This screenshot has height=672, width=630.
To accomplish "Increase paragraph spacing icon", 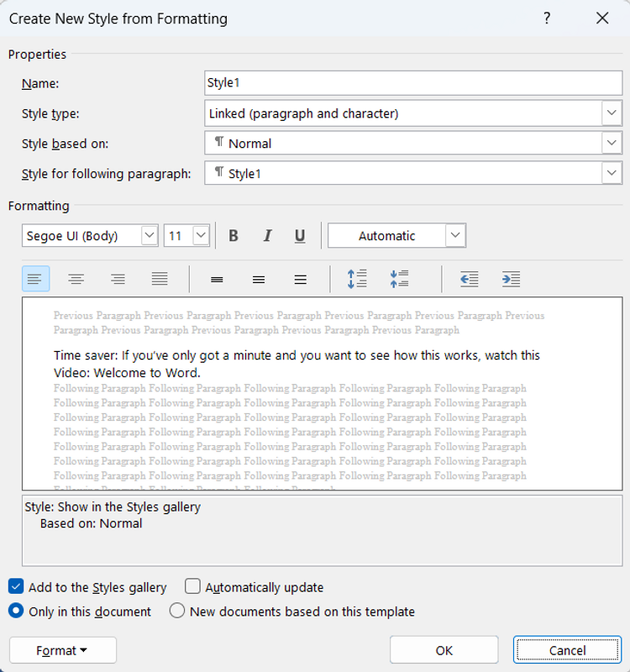I will click(357, 279).
